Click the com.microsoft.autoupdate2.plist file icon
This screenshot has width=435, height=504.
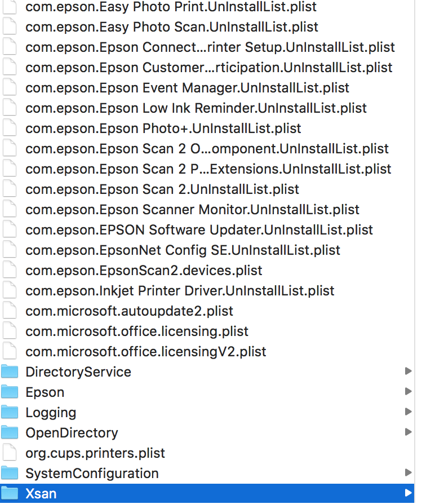[x=10, y=311]
